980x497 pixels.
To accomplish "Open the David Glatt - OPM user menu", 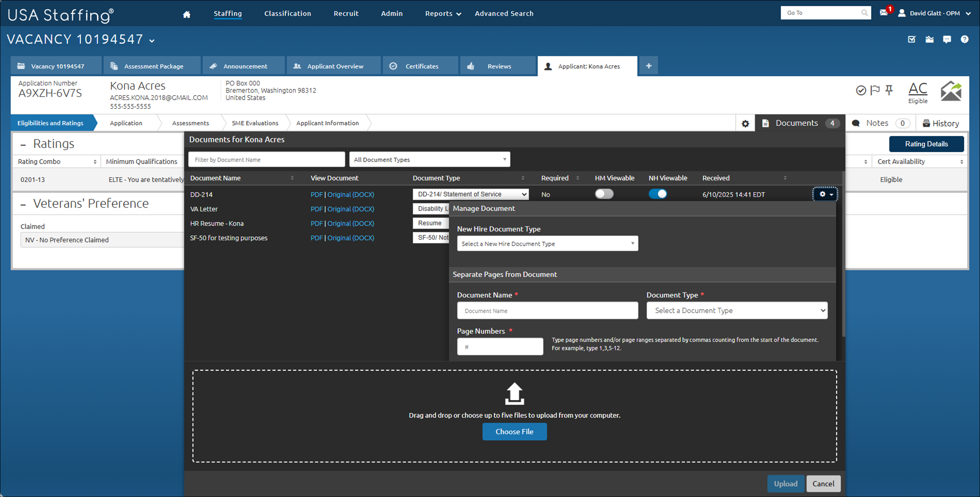I will [x=934, y=13].
